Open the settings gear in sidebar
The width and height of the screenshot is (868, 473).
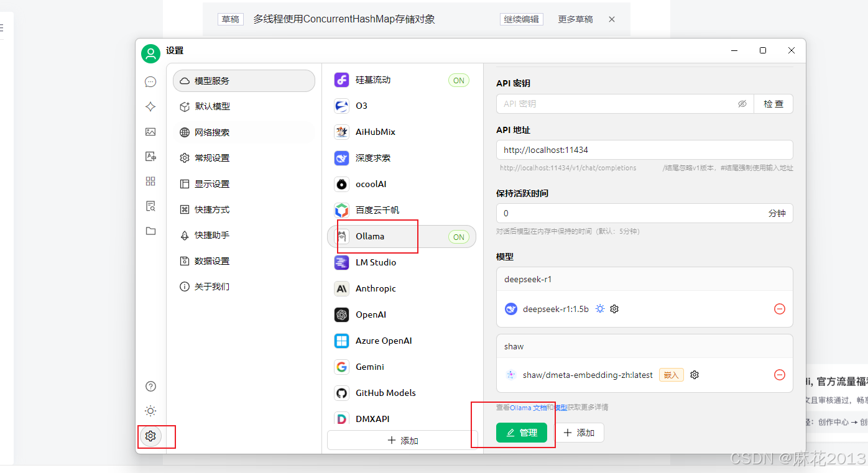(x=150, y=436)
